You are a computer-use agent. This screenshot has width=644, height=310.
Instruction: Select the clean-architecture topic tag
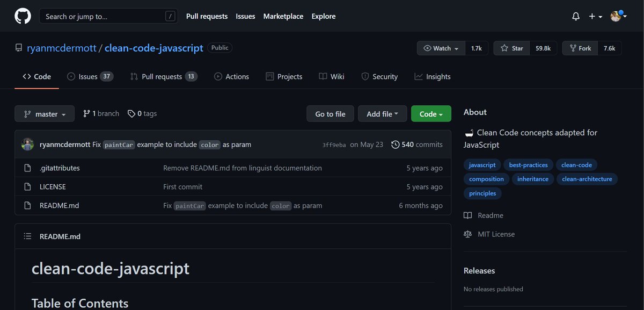point(587,179)
